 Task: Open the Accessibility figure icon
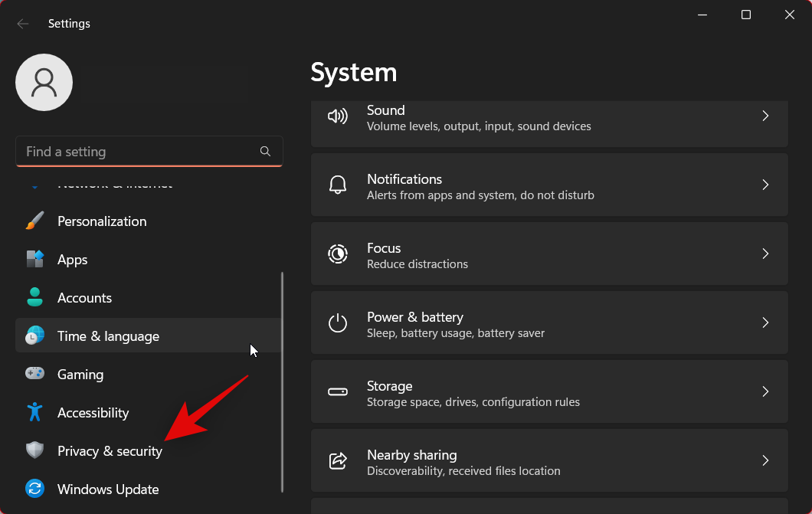[35, 413]
